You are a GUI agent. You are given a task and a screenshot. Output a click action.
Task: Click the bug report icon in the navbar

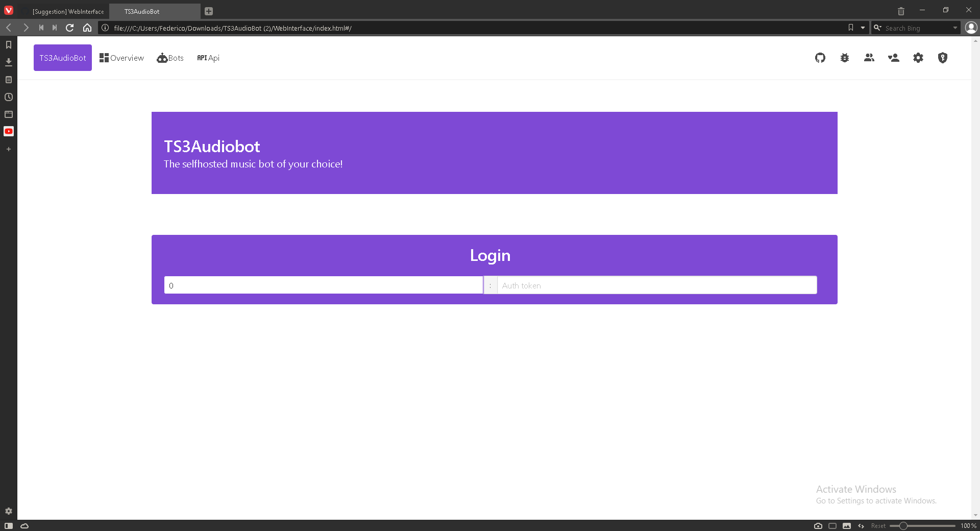pyautogui.click(x=845, y=58)
